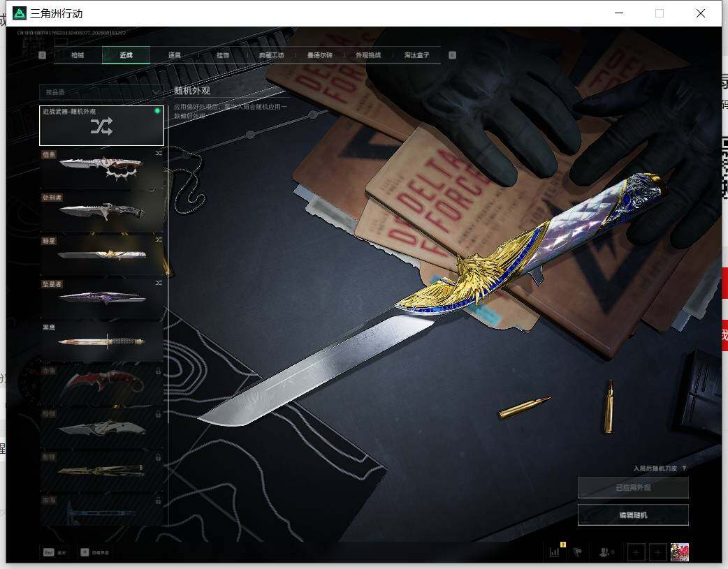Click the 入局后随机刀皮 label

tap(655, 468)
